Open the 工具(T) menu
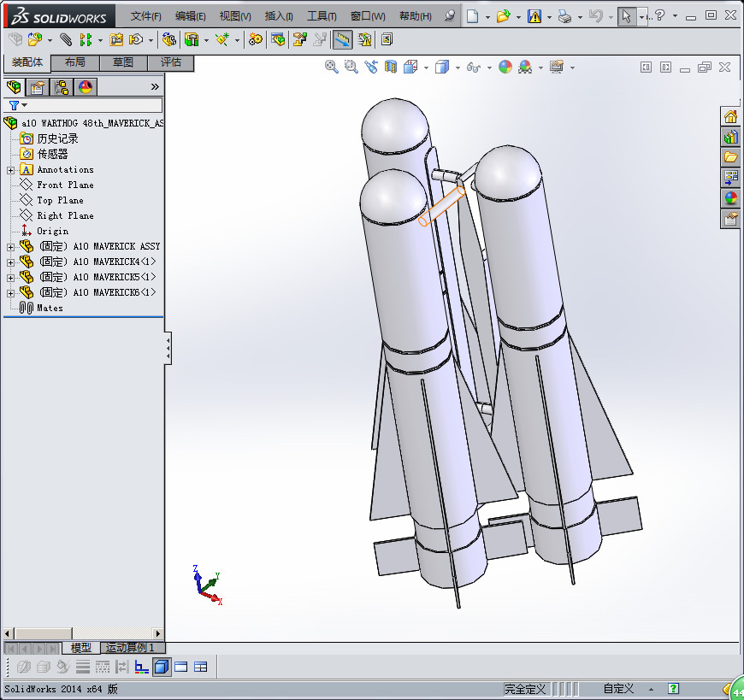This screenshot has width=744, height=700. coord(322,16)
